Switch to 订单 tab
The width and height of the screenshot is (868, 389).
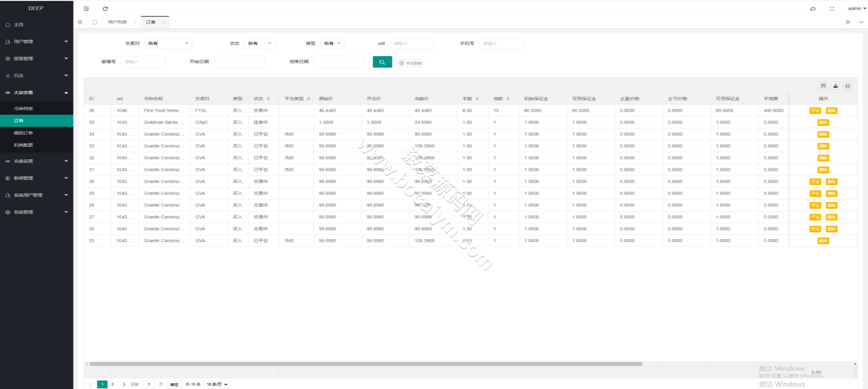pos(151,22)
